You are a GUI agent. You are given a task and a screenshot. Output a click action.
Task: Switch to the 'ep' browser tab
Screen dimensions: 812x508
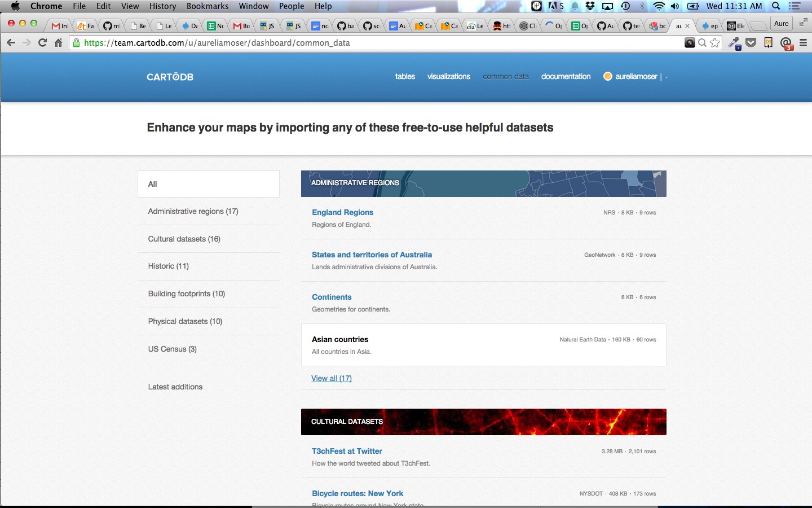pos(710,26)
